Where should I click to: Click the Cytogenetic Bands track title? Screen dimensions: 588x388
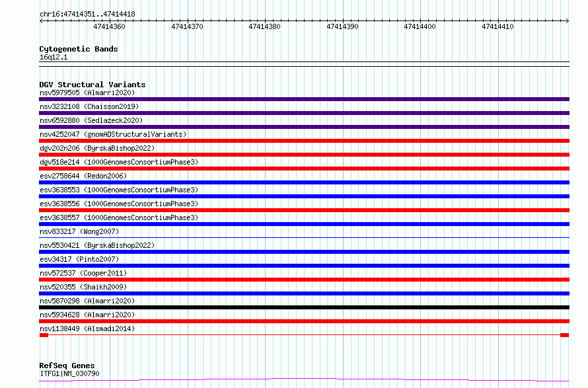79,49
